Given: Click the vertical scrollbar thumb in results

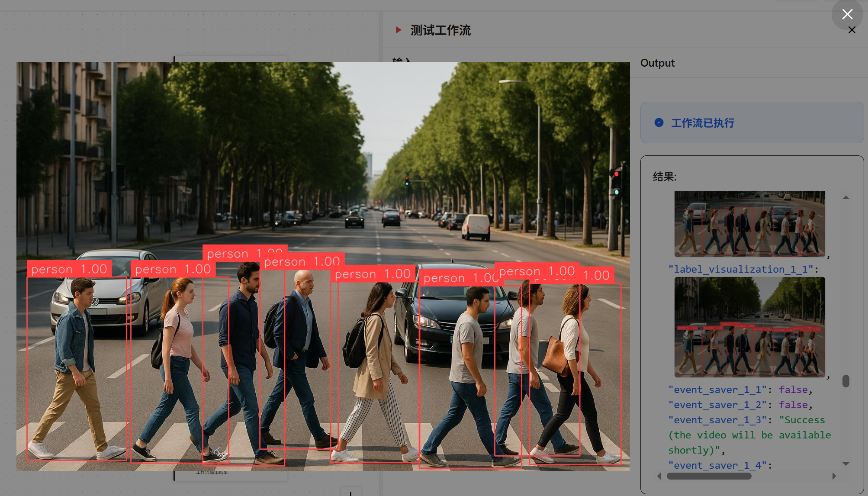Looking at the screenshot, I should (x=845, y=381).
